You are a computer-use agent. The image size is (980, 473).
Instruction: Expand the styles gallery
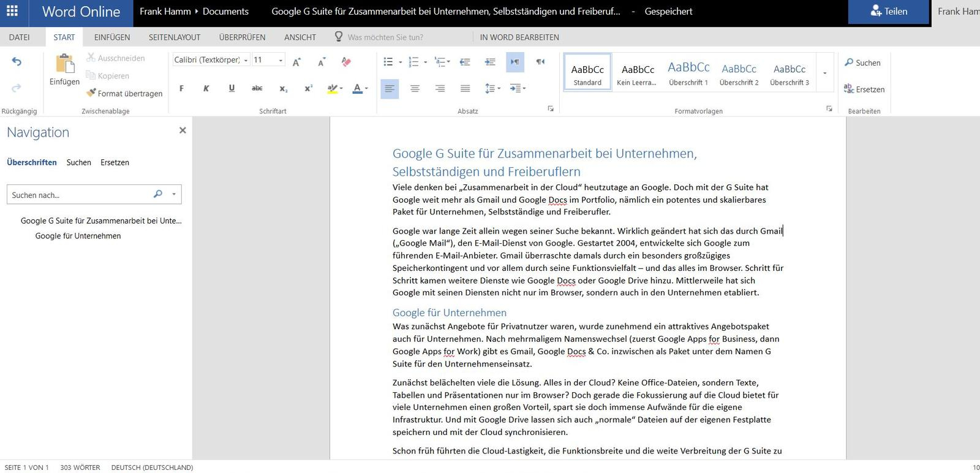824,73
